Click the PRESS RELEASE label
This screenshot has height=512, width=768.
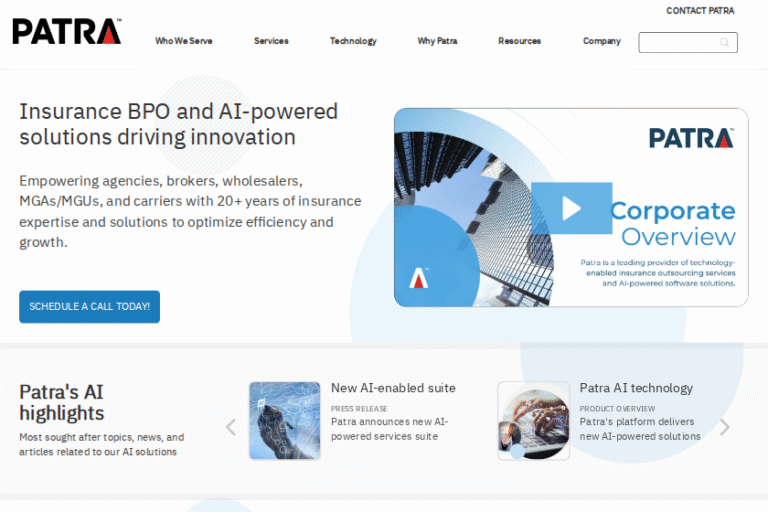359,409
